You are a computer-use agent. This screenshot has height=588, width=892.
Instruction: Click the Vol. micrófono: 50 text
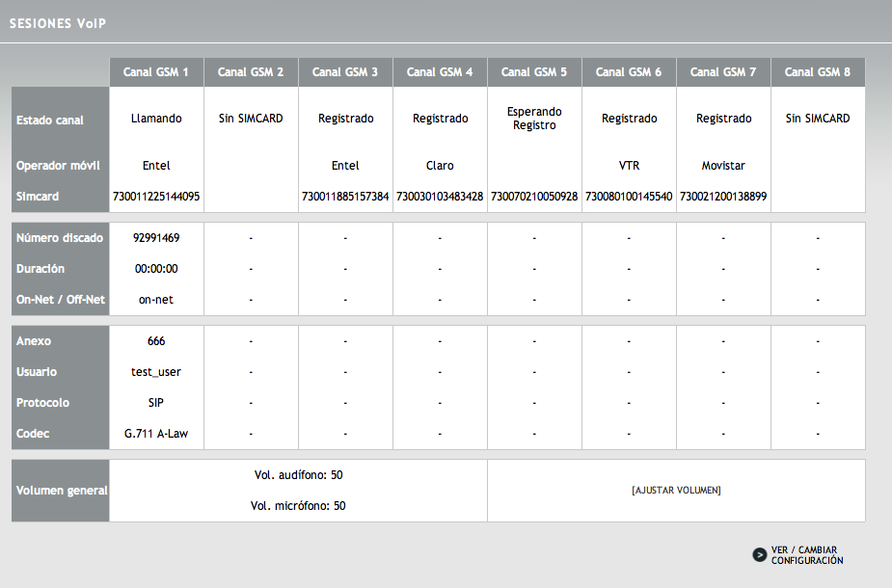(x=298, y=505)
